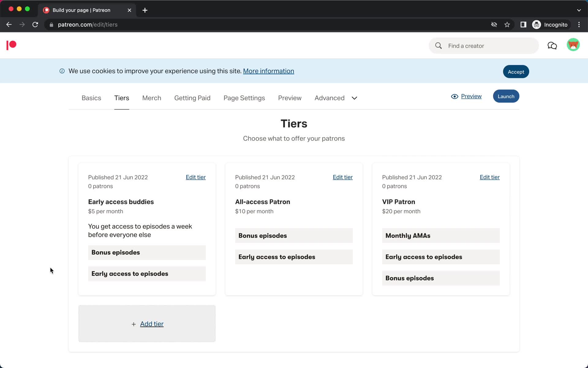The image size is (588, 368).
Task: Click Edit tier on VIP Patron card
Action: [x=490, y=177]
